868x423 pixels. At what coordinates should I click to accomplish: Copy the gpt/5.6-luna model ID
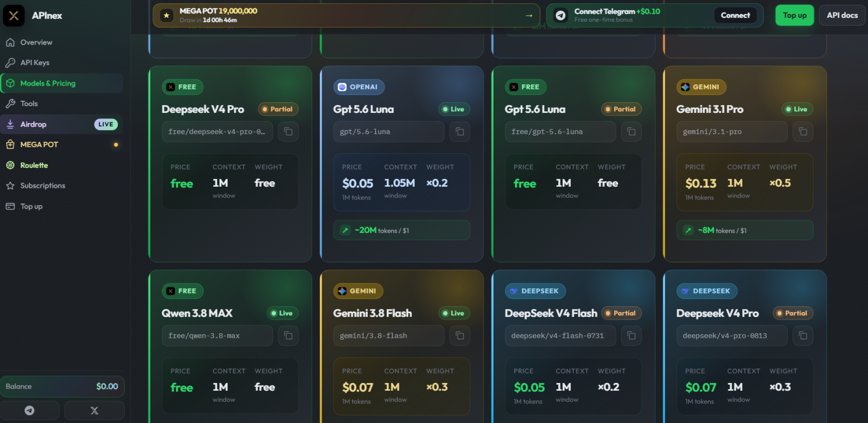[460, 132]
